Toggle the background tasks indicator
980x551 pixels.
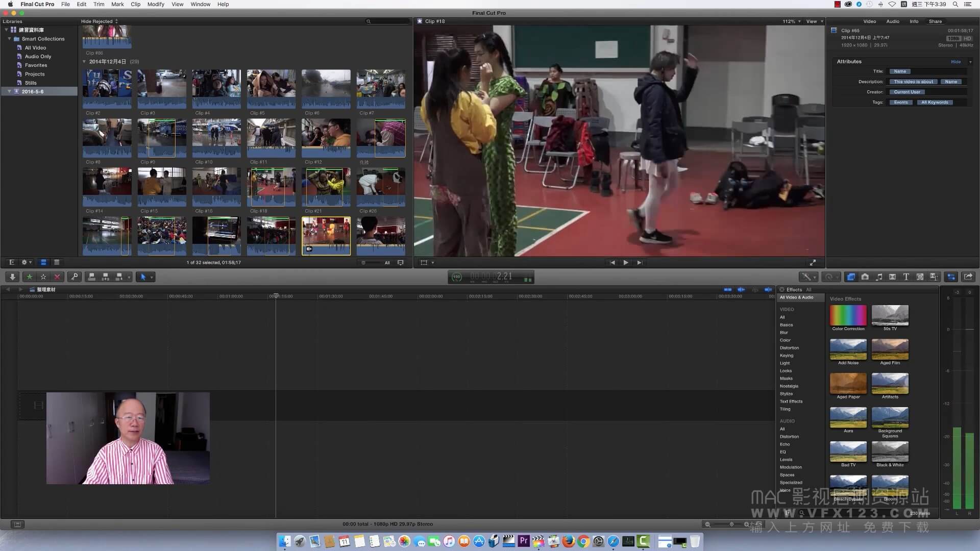[x=457, y=277]
